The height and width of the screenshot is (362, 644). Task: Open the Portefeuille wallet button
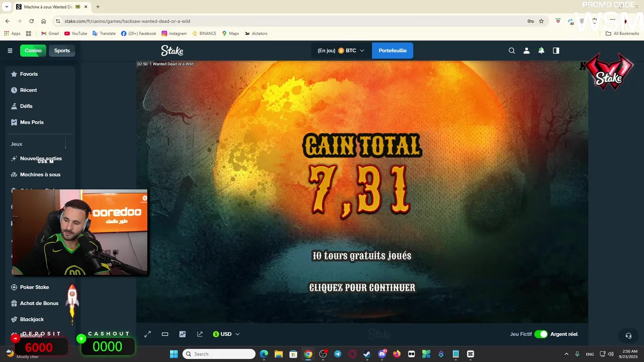392,50
